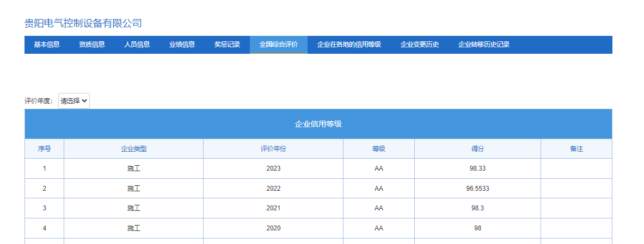The width and height of the screenshot is (644, 244).
Task: Expand the 评价年度 year dropdown
Action: tap(74, 101)
